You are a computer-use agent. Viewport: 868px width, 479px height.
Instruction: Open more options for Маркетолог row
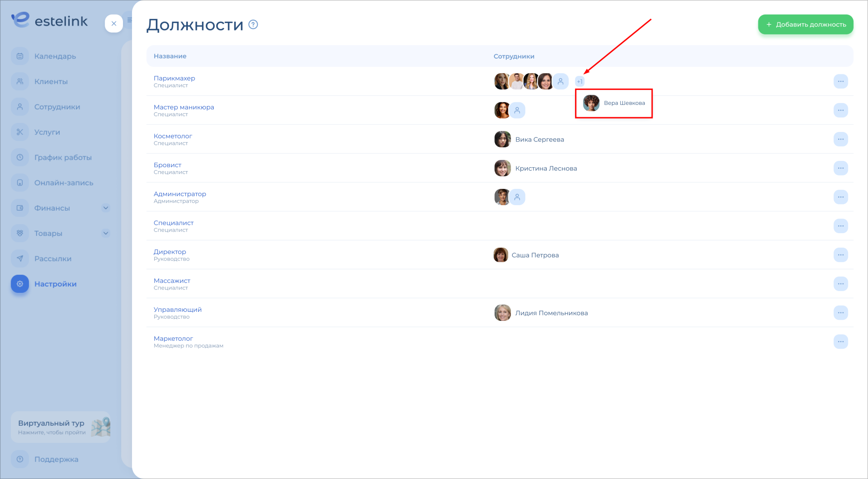click(841, 341)
